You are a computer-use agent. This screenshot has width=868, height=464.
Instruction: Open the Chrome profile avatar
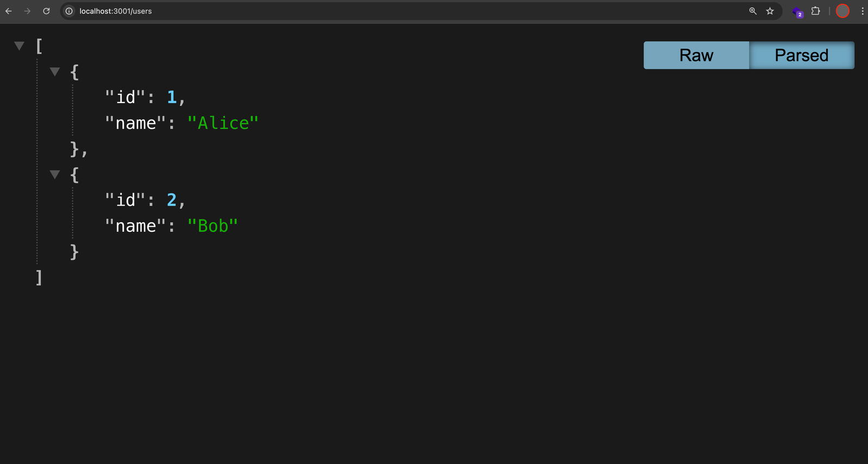(843, 11)
